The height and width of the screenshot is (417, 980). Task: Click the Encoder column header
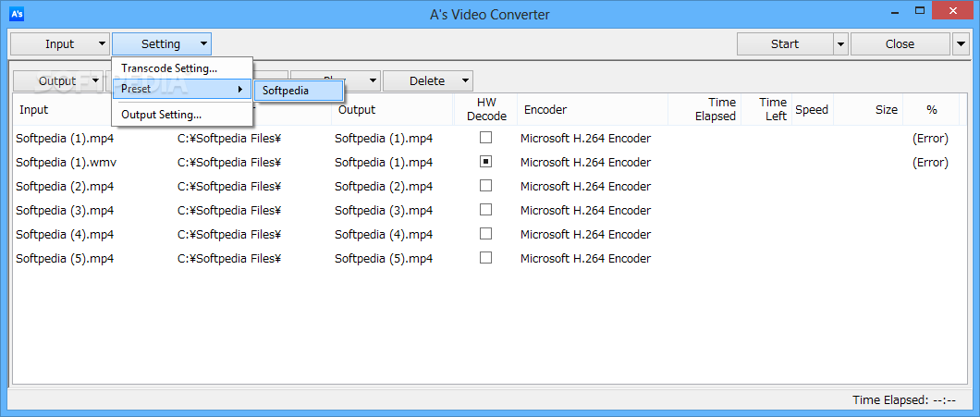593,110
